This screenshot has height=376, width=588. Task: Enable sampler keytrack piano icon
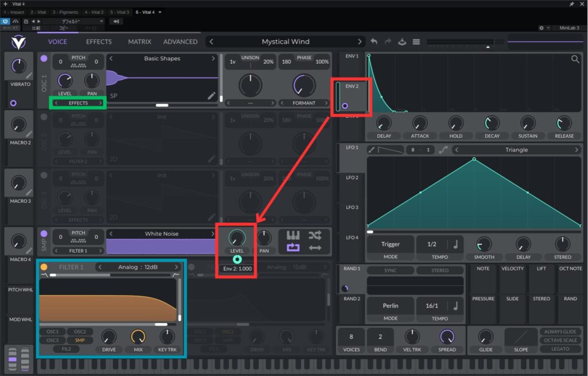pos(293,235)
